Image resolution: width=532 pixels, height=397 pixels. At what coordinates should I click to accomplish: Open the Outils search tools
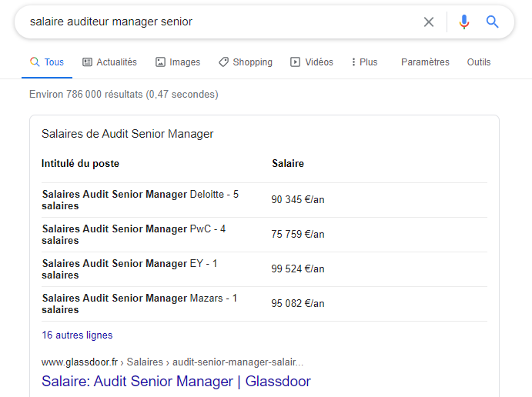479,62
